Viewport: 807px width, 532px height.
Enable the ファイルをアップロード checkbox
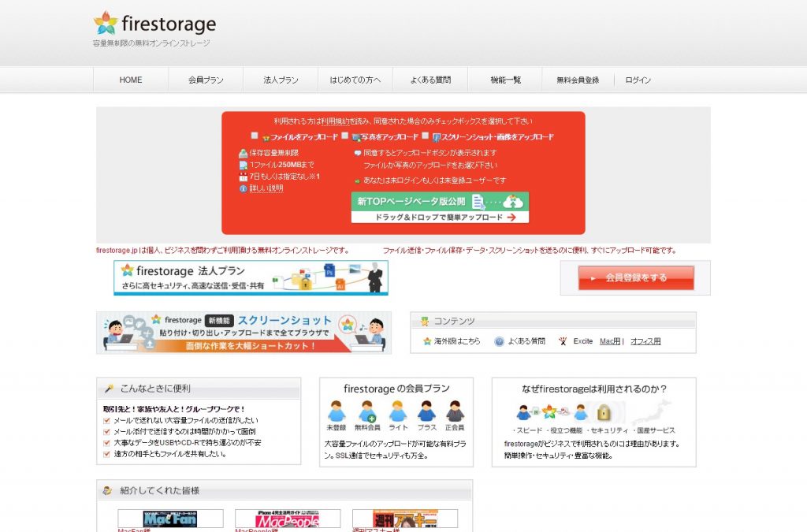(x=254, y=135)
